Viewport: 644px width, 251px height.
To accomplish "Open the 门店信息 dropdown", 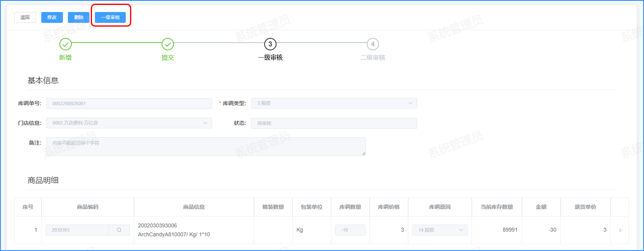I will pyautogui.click(x=129, y=123).
